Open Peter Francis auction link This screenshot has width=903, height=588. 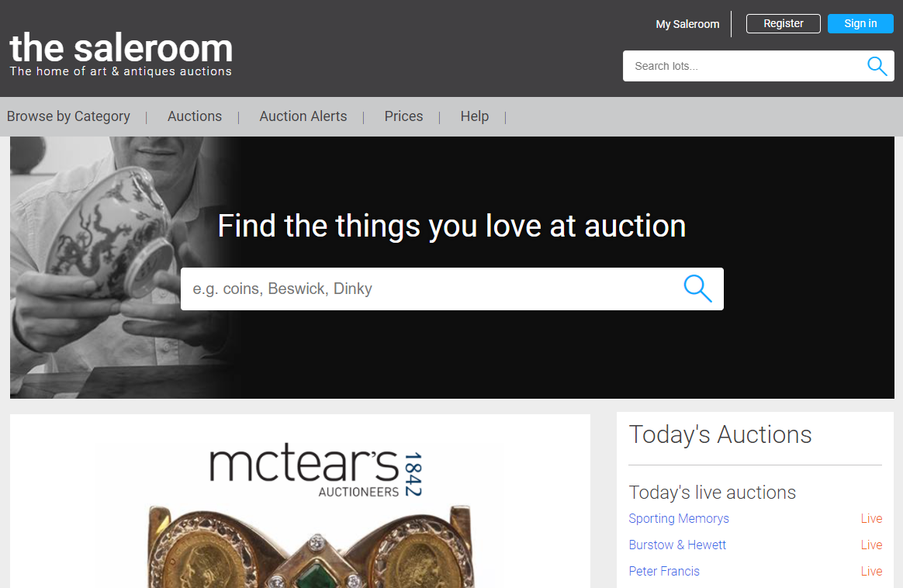point(664,571)
